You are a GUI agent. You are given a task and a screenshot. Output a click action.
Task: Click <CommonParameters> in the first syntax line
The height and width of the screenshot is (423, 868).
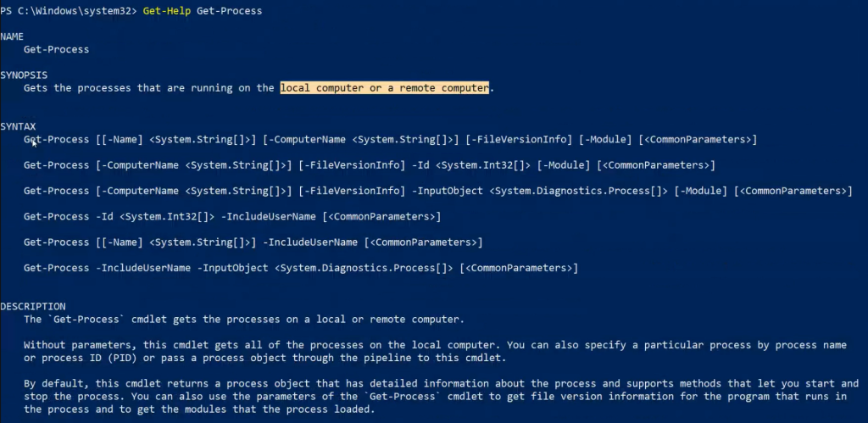pyautogui.click(x=698, y=139)
